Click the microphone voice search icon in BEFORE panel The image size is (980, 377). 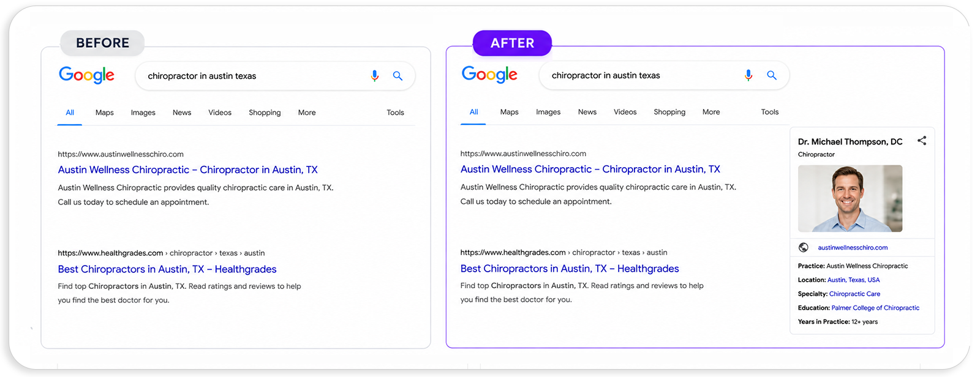(x=375, y=76)
